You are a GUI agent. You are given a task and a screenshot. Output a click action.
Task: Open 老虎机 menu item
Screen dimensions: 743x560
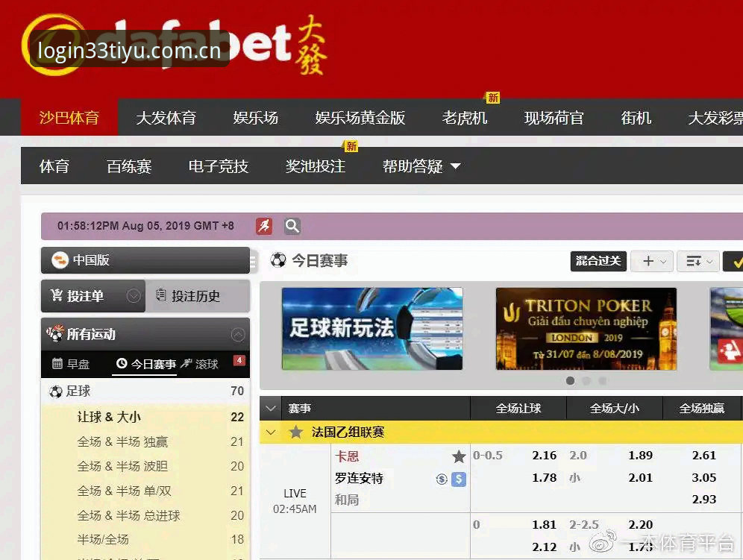(464, 118)
